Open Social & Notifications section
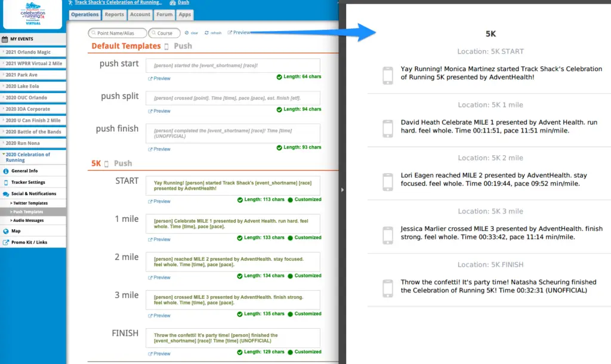Image resolution: width=611 pixels, height=364 pixels. click(33, 194)
